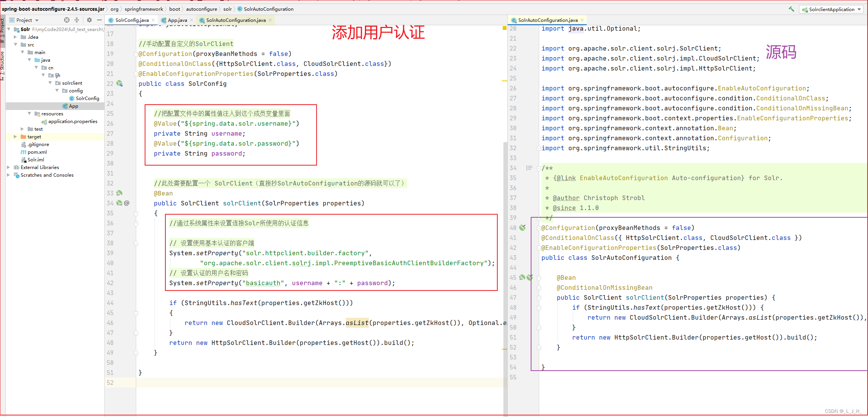Image resolution: width=868 pixels, height=417 pixels.
Task: Open application.properties in the tree
Action: 69,121
